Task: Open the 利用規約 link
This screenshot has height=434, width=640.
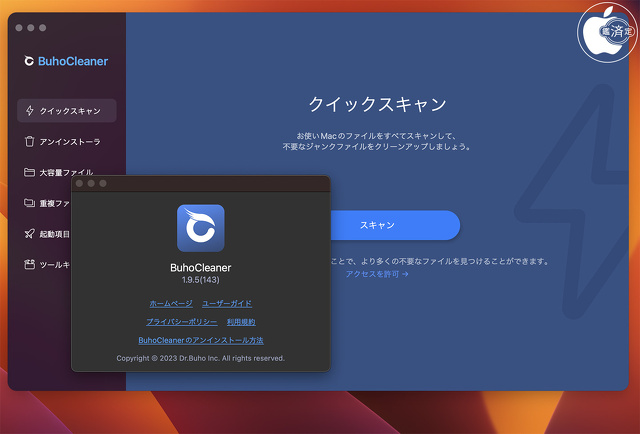Action: coord(241,322)
